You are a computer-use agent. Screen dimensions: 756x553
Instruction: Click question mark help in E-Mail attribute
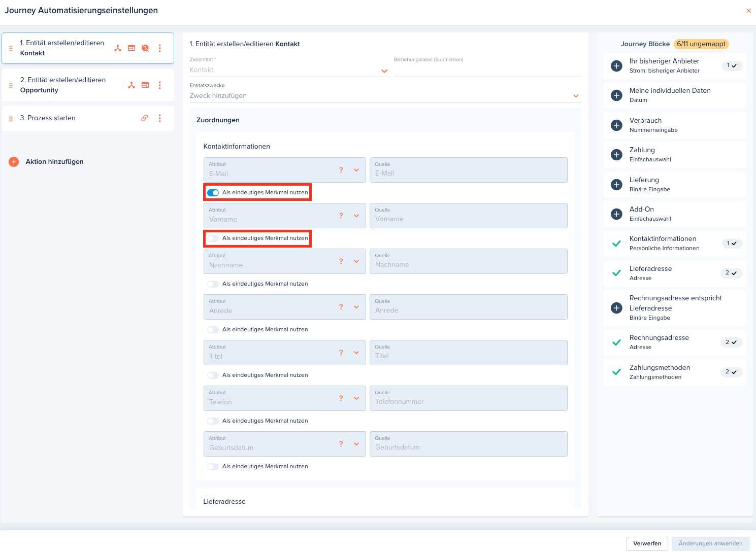coord(341,170)
